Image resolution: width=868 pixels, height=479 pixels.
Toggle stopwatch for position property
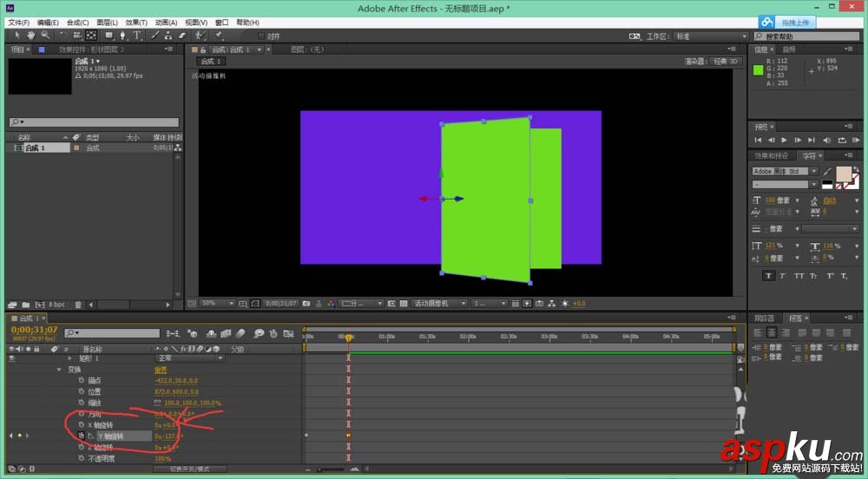coord(82,391)
